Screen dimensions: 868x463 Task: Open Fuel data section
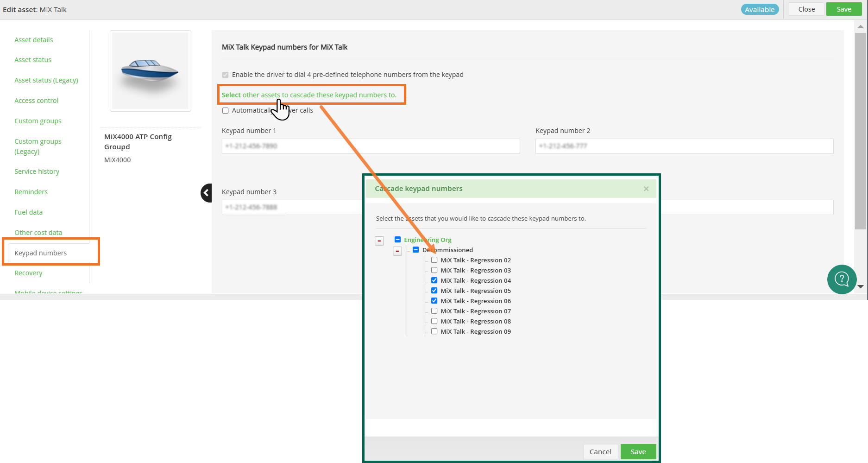click(x=29, y=212)
